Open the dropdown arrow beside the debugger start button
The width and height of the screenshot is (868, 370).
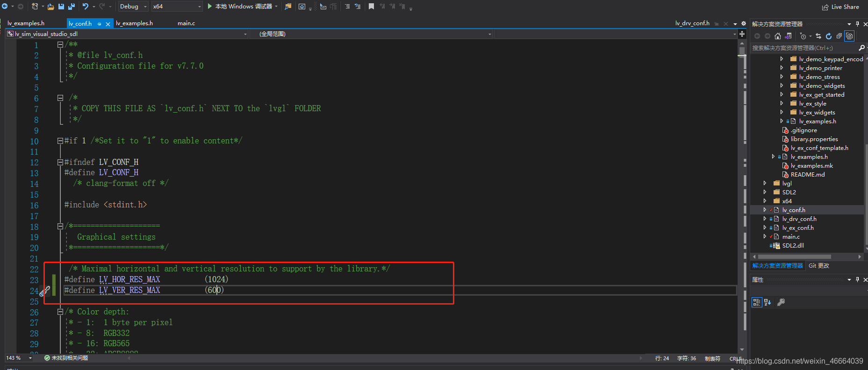coord(276,7)
